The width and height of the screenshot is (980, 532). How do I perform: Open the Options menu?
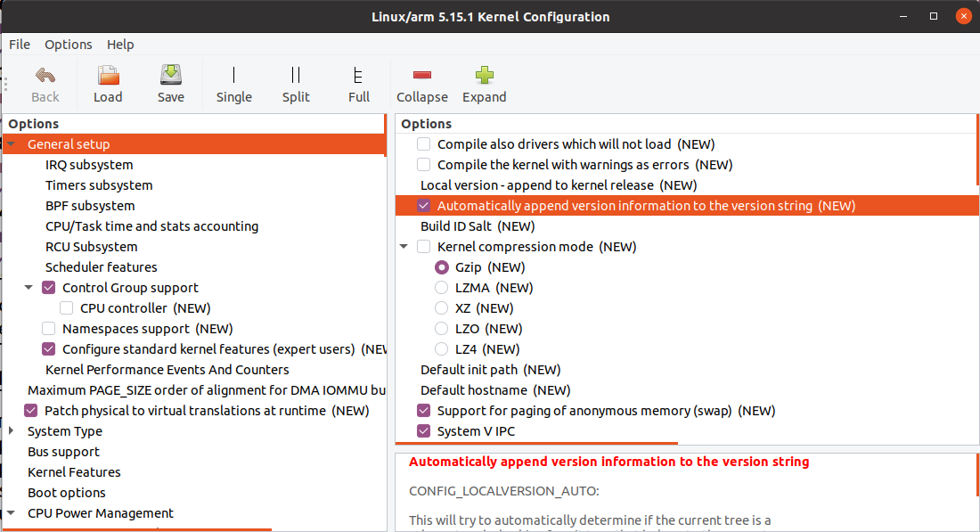pos(68,45)
